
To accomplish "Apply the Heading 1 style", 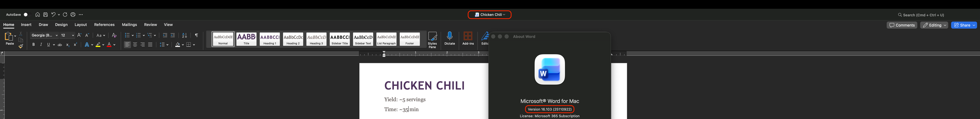I will tap(270, 39).
